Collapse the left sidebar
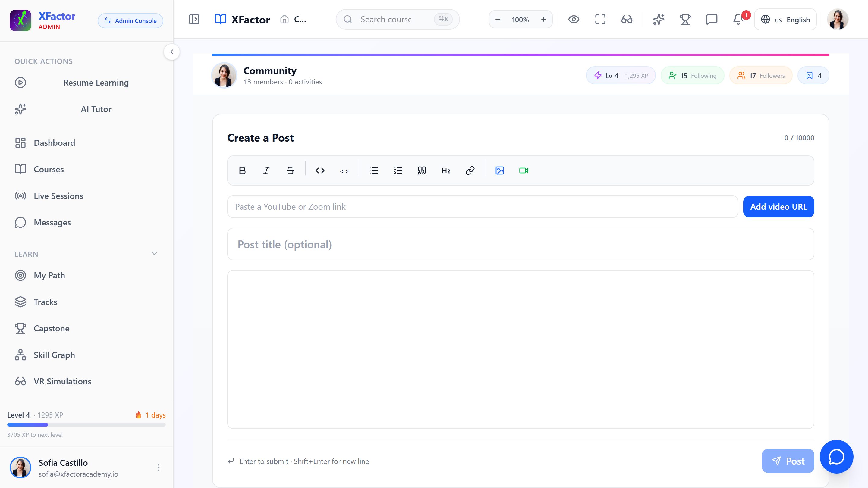868x488 pixels. (x=172, y=52)
